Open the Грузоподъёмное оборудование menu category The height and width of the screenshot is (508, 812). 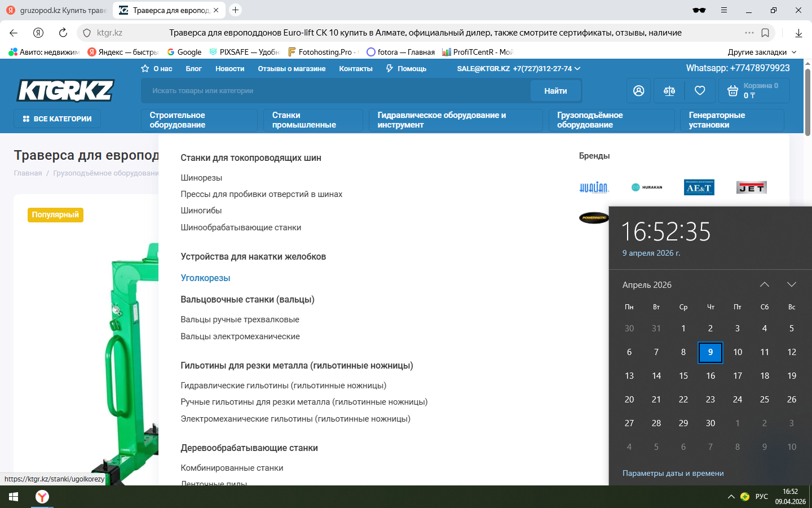coord(611,120)
